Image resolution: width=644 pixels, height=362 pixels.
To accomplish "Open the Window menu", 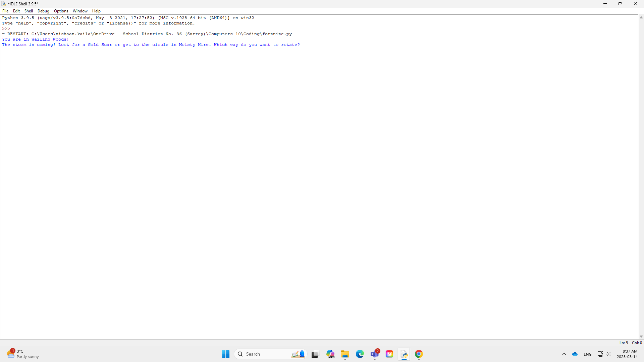I will pyautogui.click(x=80, y=11).
